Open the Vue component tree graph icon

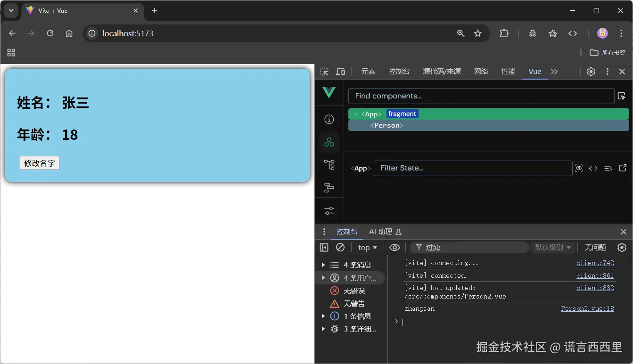pos(329,165)
